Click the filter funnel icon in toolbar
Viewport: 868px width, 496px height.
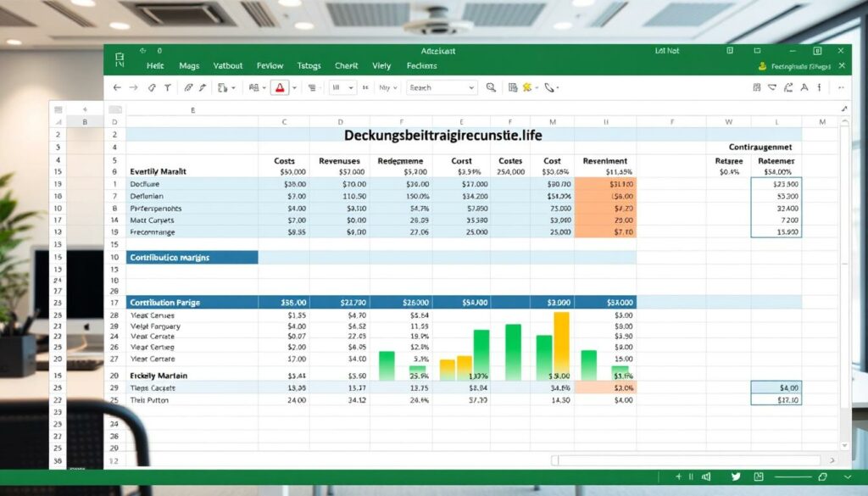tap(167, 87)
